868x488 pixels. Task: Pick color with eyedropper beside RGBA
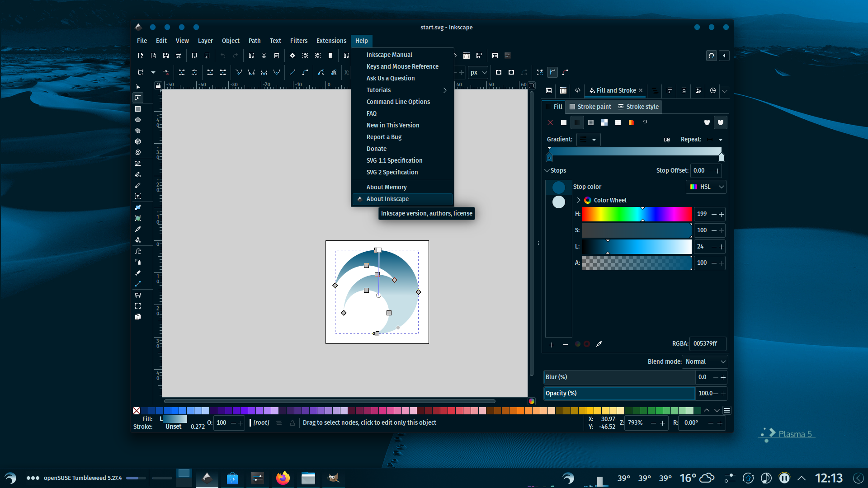[599, 344]
